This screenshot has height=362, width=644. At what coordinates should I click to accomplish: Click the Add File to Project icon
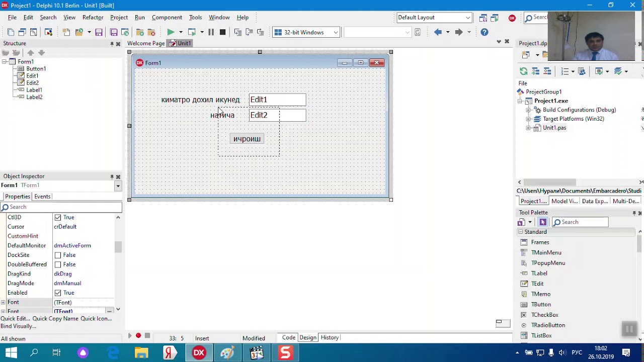pyautogui.click(x=140, y=32)
